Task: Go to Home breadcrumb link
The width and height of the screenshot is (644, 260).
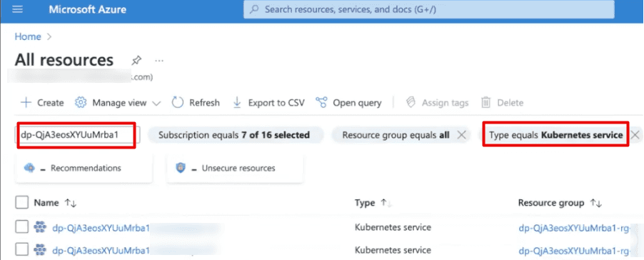Action: point(28,36)
